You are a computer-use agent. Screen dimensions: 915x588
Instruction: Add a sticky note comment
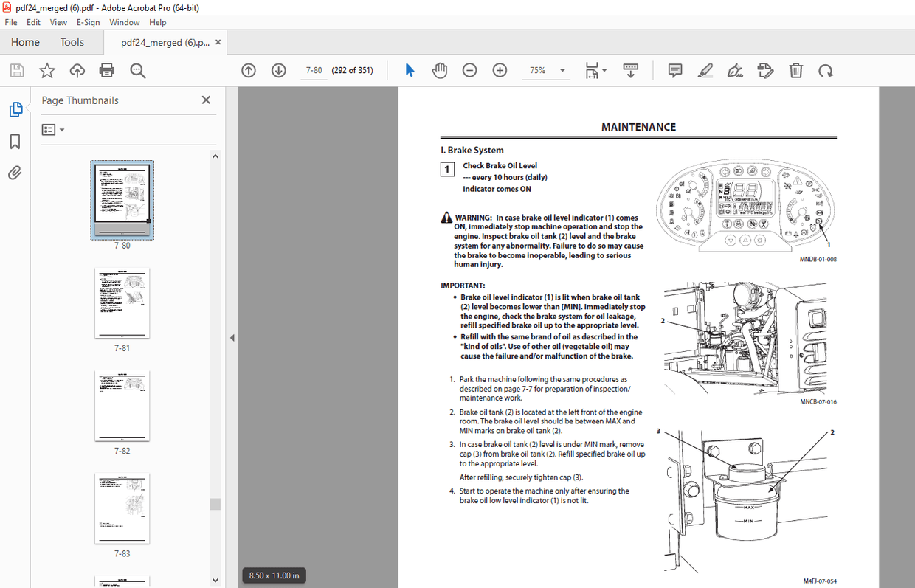pyautogui.click(x=674, y=70)
